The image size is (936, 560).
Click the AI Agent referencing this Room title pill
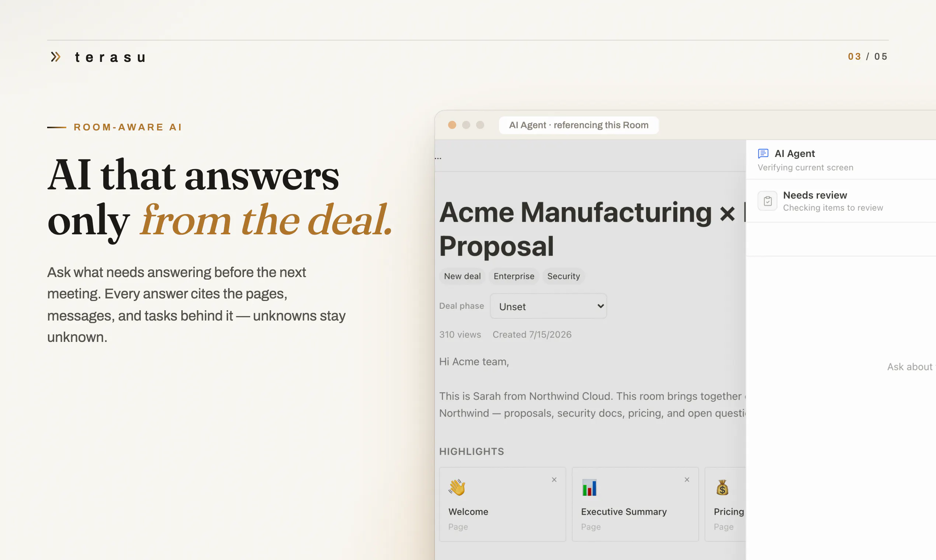[x=579, y=125]
